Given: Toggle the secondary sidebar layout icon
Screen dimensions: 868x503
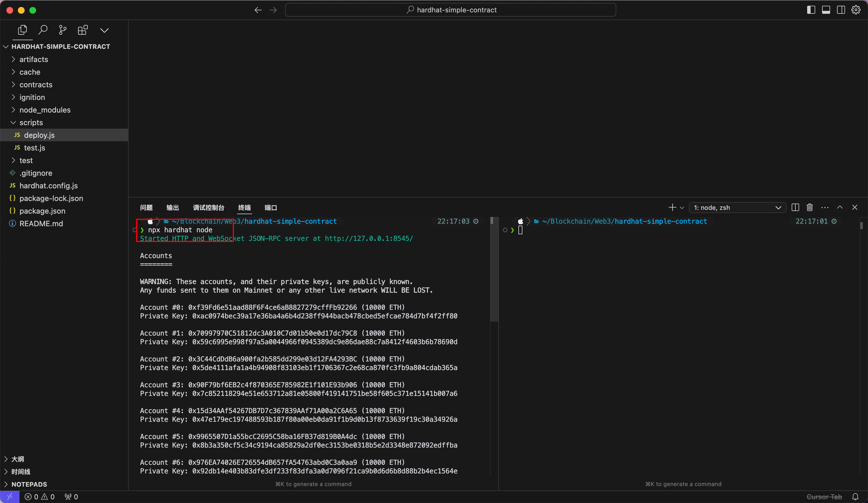Looking at the screenshot, I should point(841,10).
